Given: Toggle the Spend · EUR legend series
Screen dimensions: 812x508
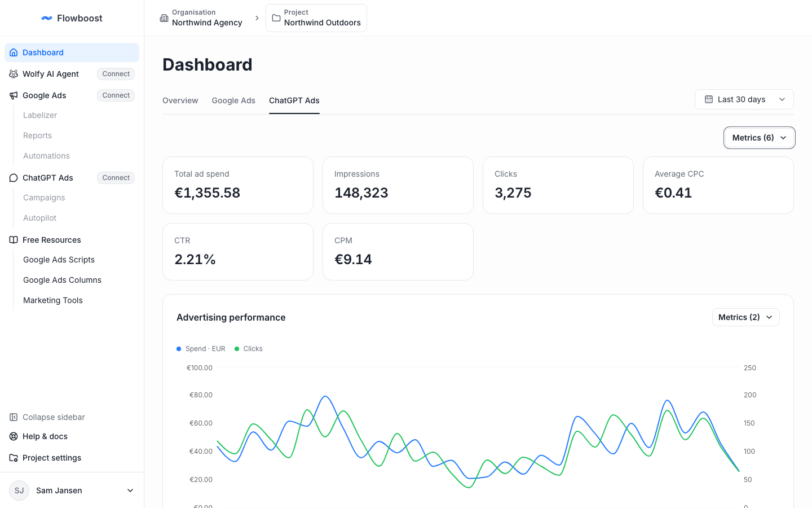Looking at the screenshot, I should (201, 349).
